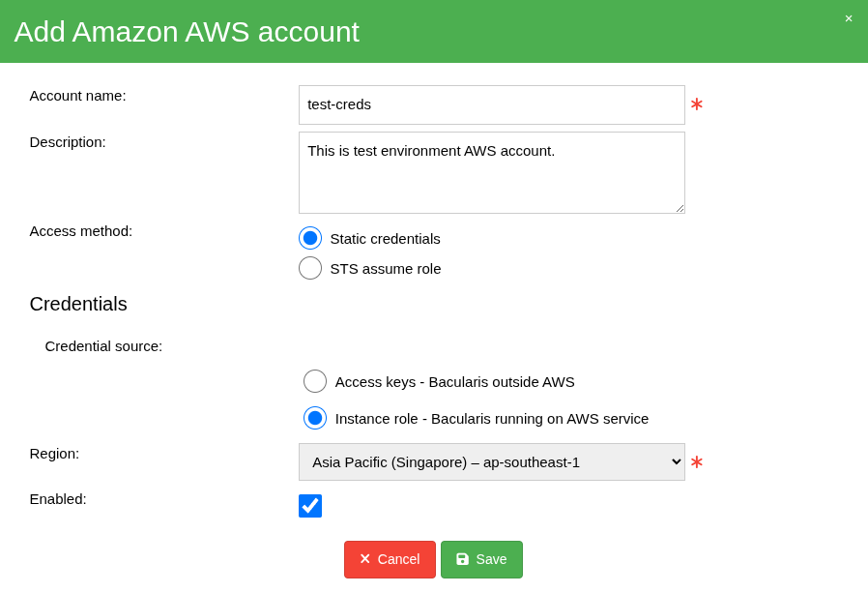Open the Region dropdown
868x593 pixels.
click(492, 461)
